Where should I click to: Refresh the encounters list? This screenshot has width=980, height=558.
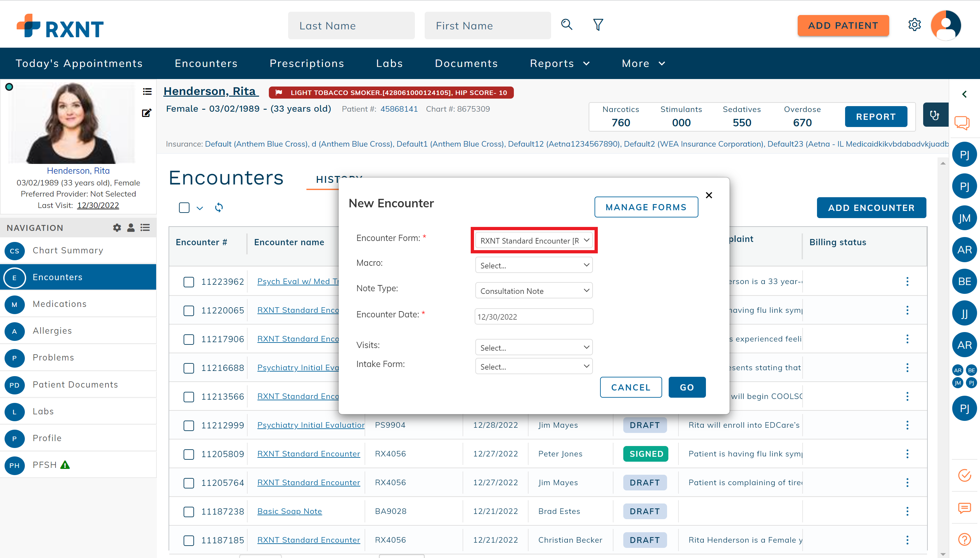pyautogui.click(x=219, y=208)
